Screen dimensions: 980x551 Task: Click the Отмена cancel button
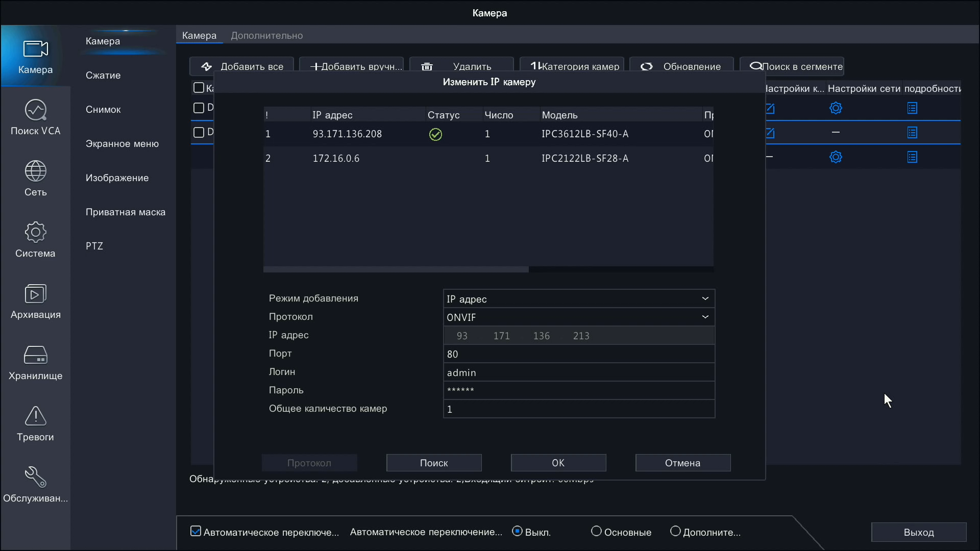683,463
